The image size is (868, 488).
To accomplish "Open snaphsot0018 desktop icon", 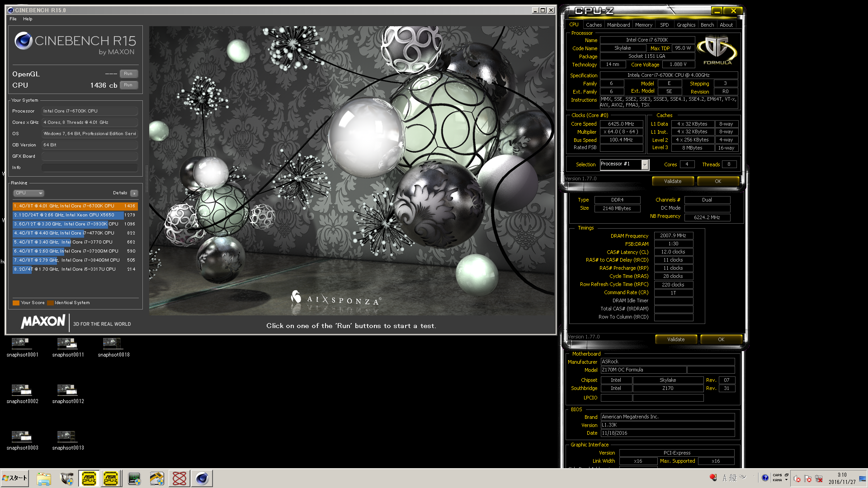I will tap(113, 347).
